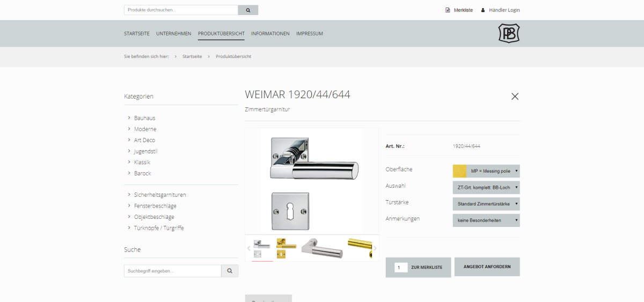Select the first chrome handle thumbnail
The height and width of the screenshot is (302, 644).
click(x=262, y=248)
